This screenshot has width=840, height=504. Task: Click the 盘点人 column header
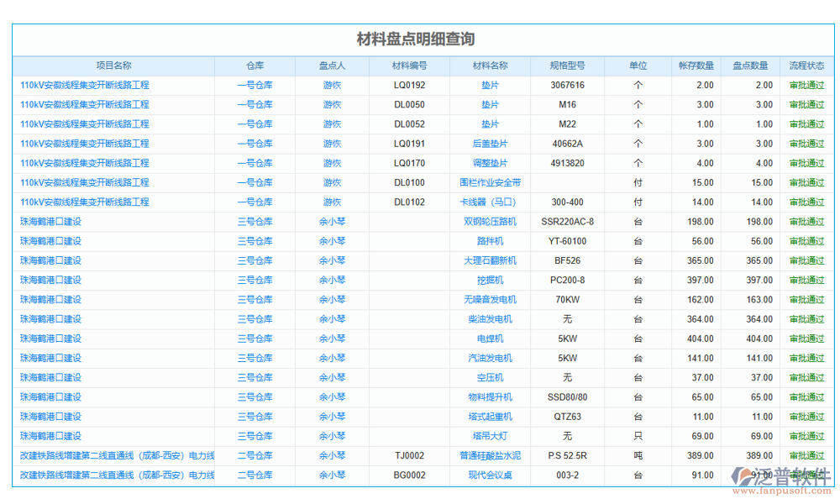(x=331, y=65)
